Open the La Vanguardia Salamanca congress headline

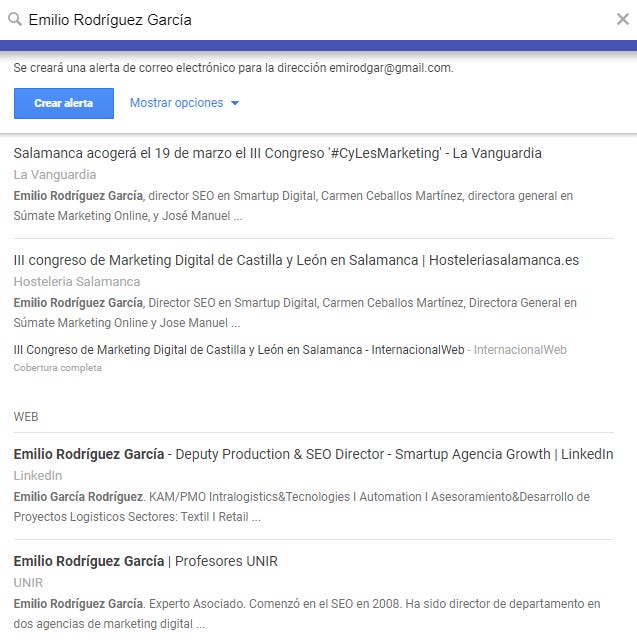(x=278, y=153)
